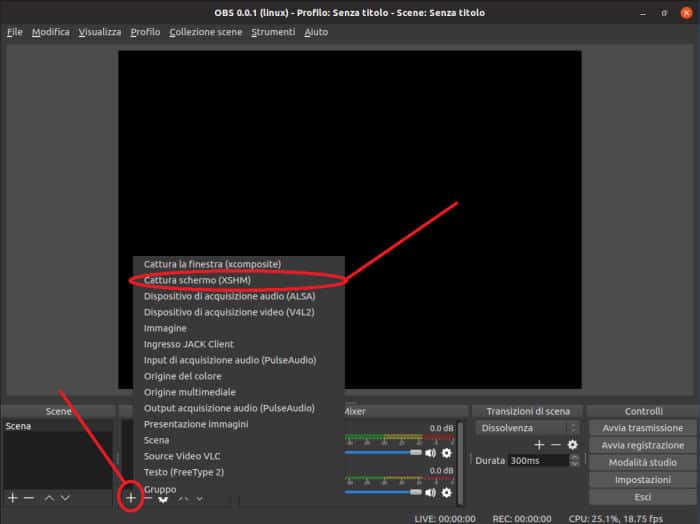Move the scene up with the arrow
This screenshot has width=700, height=524.
49,498
